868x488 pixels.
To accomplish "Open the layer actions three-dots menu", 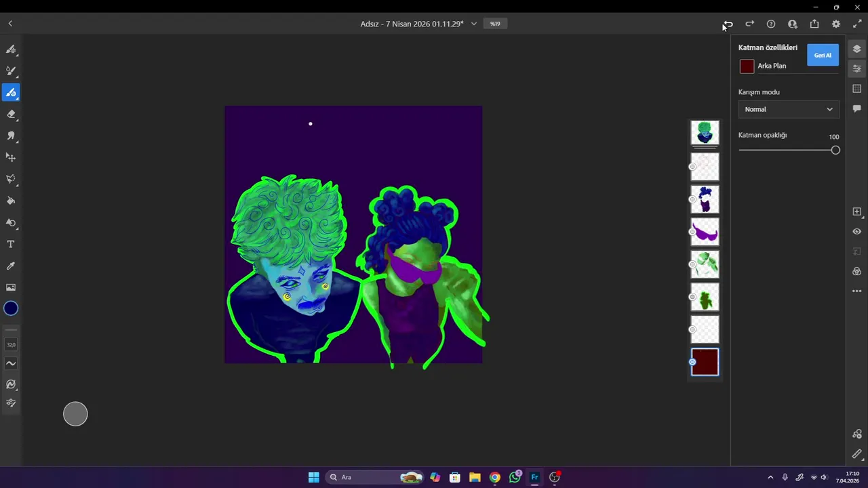I will point(857,291).
